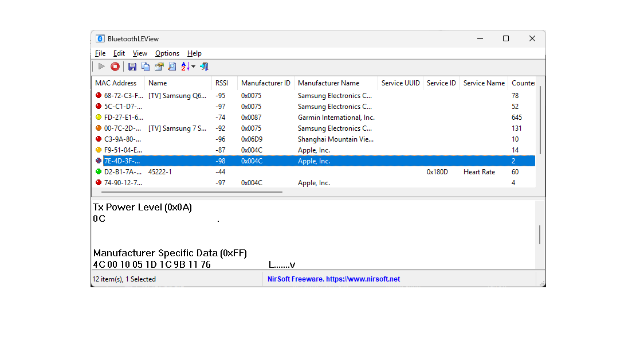
Task: Click the vertical scrollbar of the details pane
Action: pyautogui.click(x=540, y=234)
